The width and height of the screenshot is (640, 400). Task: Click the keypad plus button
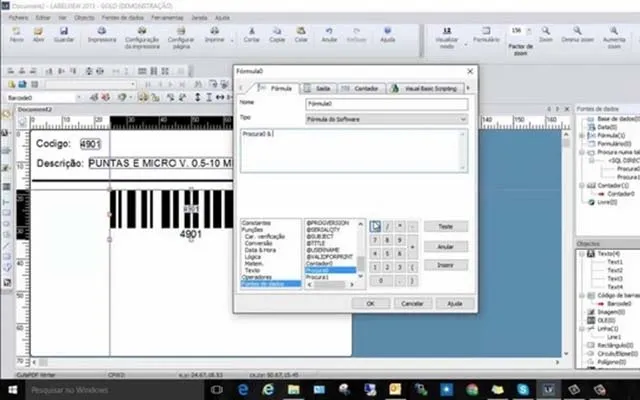point(413,247)
